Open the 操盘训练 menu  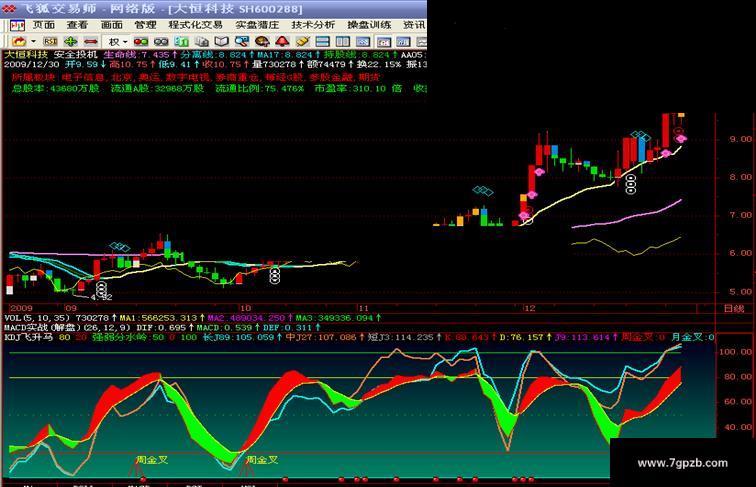tap(369, 25)
